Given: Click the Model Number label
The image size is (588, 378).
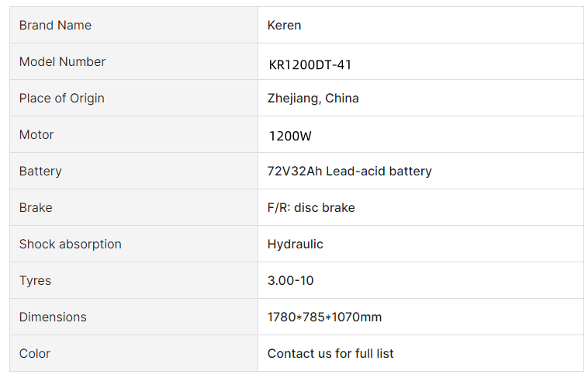Looking at the screenshot, I should tap(62, 61).
